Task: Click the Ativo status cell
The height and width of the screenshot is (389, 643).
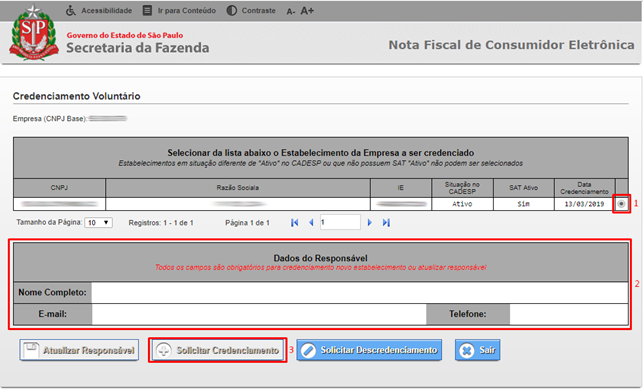Action: pos(462,204)
